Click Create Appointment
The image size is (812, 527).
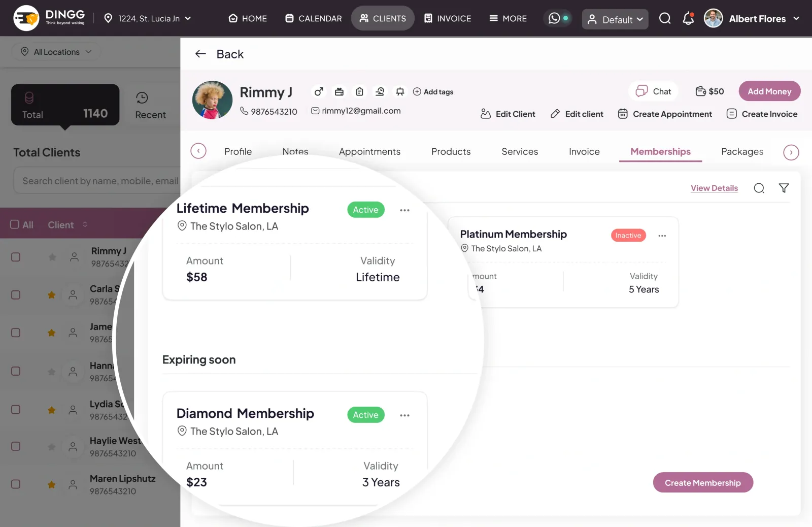point(665,114)
